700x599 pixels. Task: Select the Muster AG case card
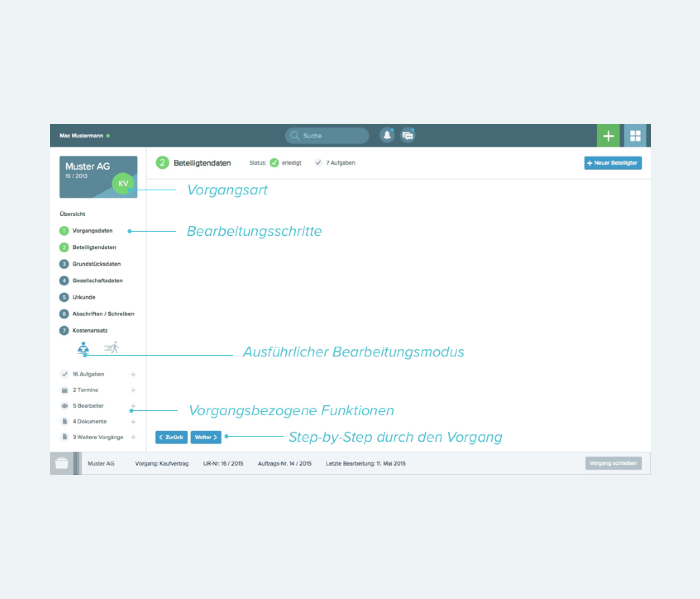point(98,177)
